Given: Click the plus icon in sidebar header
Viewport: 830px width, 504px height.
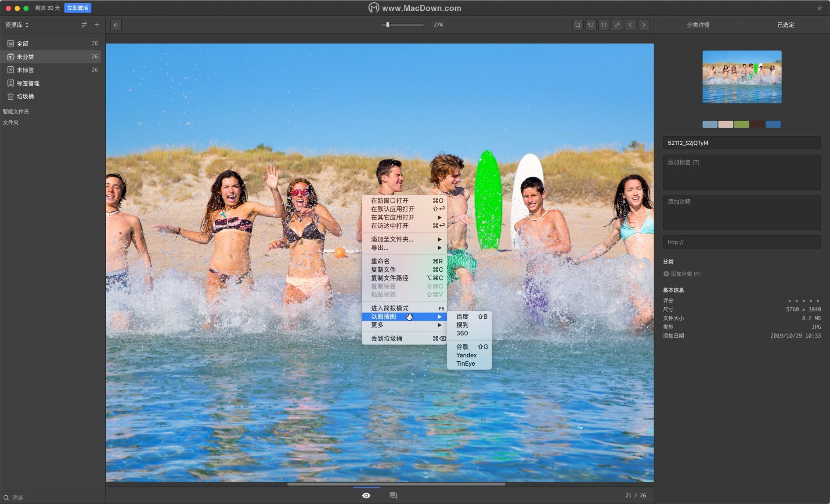Looking at the screenshot, I should [x=97, y=25].
